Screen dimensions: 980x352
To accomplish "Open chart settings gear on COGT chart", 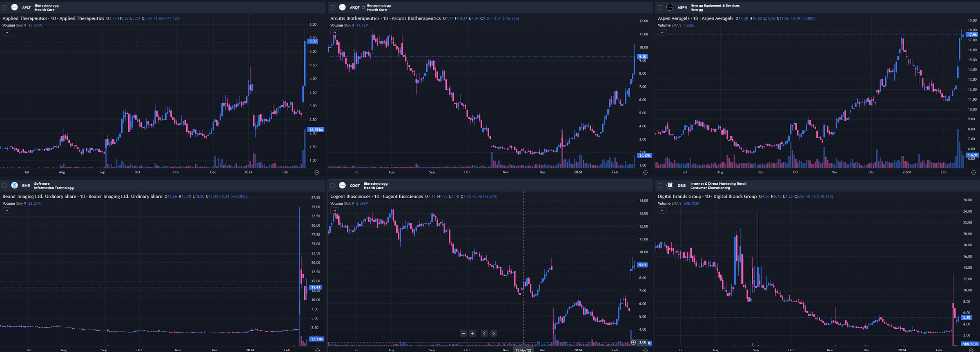I will tap(645, 350).
